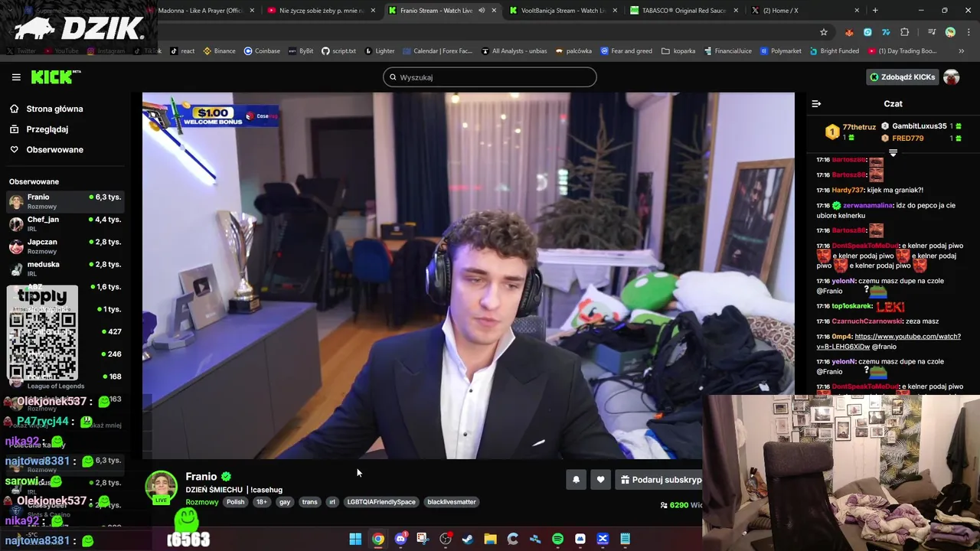The width and height of the screenshot is (980, 551).
Task: Switch to TABASCO Original Red Sauce tab
Action: coord(684,11)
